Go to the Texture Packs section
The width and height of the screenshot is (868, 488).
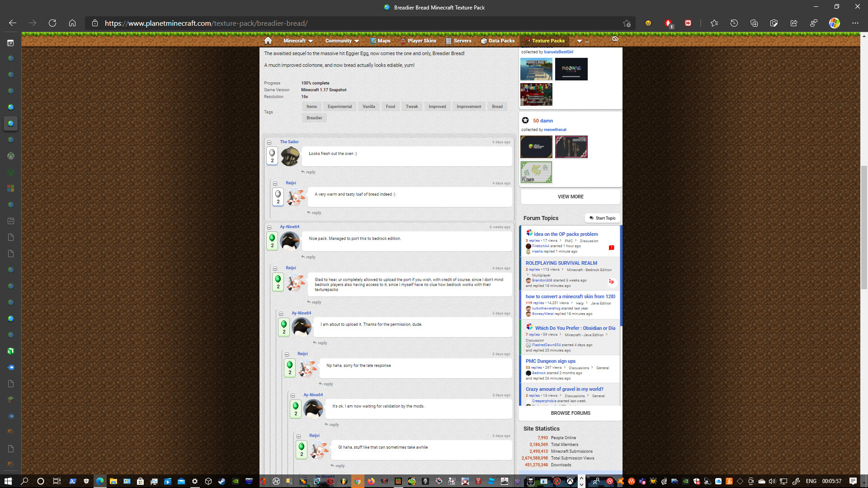pyautogui.click(x=547, y=41)
